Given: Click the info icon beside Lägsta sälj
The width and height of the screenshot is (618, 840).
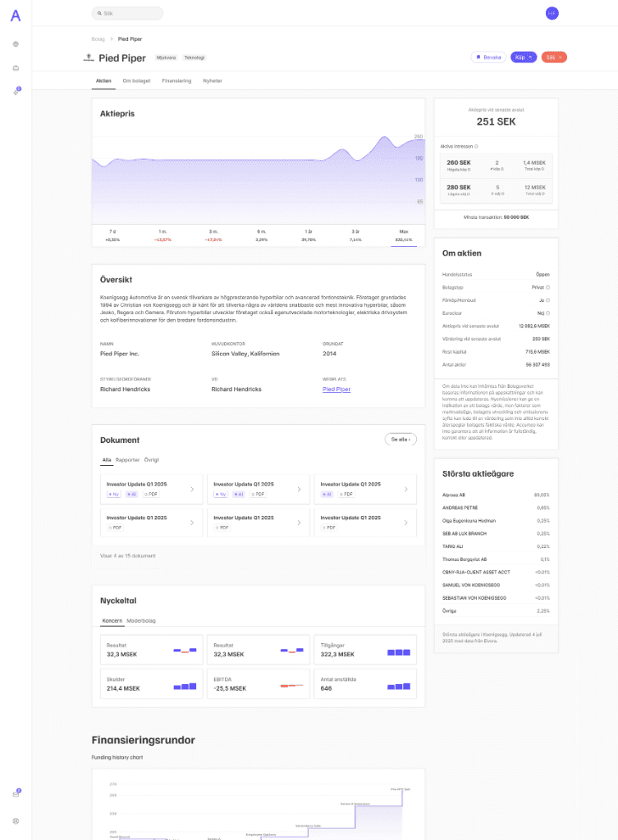Looking at the screenshot, I should coord(469,194).
